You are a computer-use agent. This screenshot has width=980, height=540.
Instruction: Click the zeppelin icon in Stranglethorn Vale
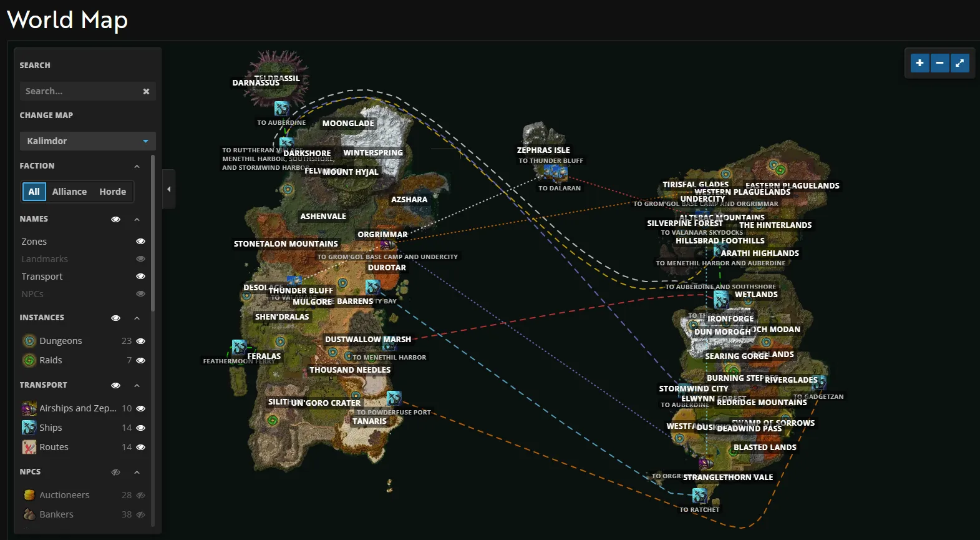tap(706, 464)
